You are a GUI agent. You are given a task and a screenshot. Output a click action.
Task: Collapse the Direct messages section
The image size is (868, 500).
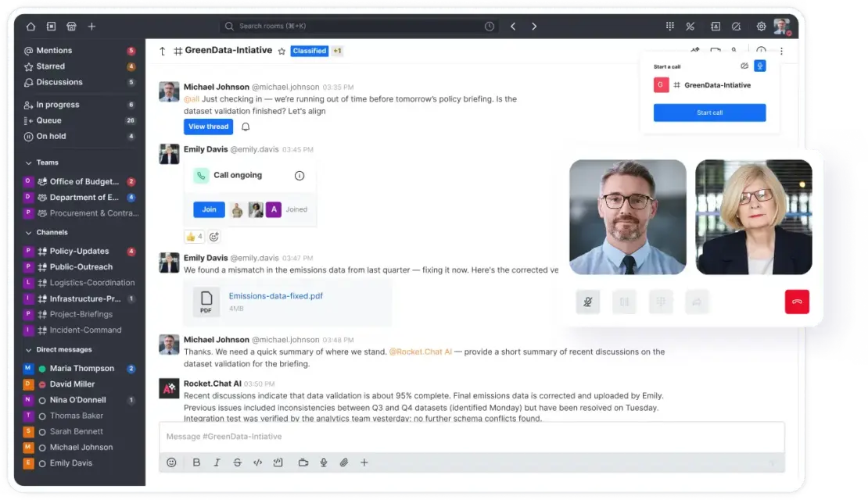pyautogui.click(x=27, y=349)
